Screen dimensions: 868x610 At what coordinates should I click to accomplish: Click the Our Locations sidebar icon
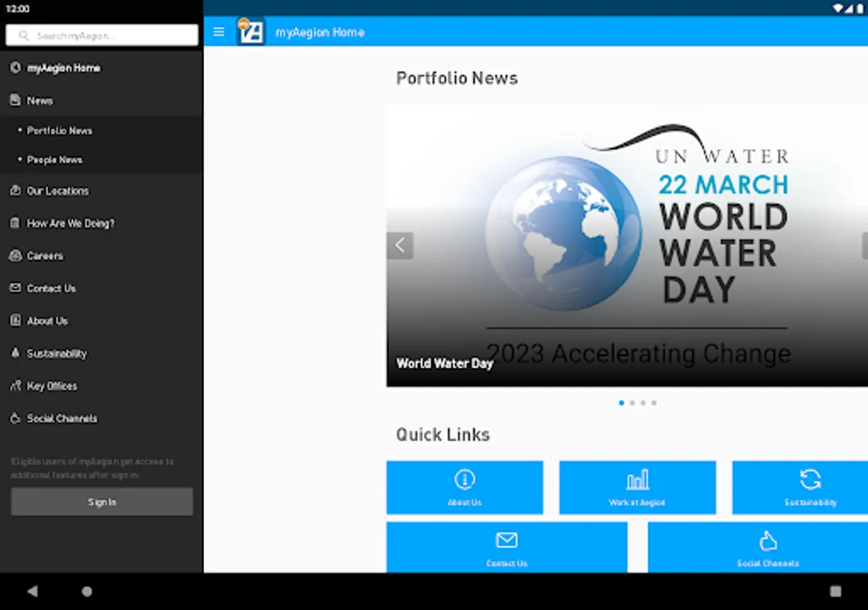coord(16,191)
